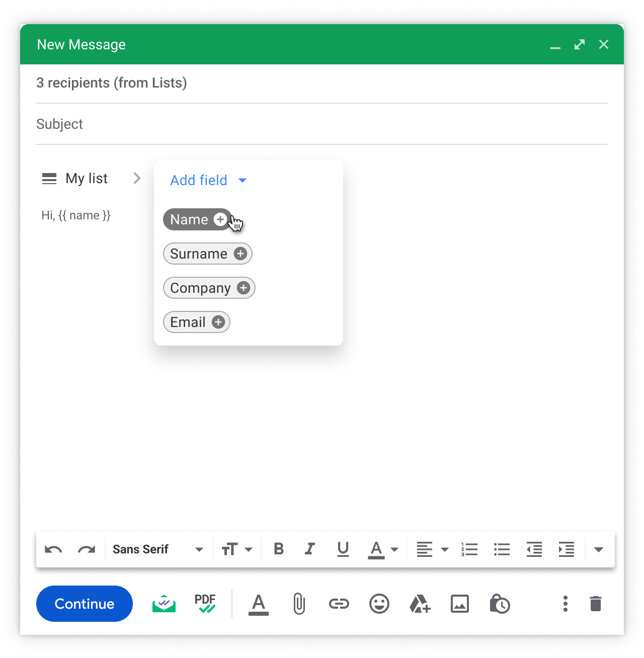Discard draft with the trash icon
Viewport: 644px width, 658px height.
point(596,604)
